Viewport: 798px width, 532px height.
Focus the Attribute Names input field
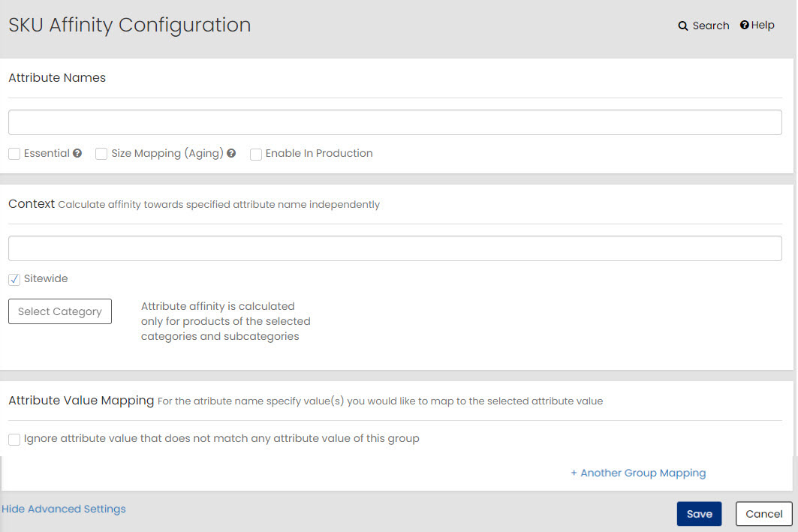pos(395,122)
